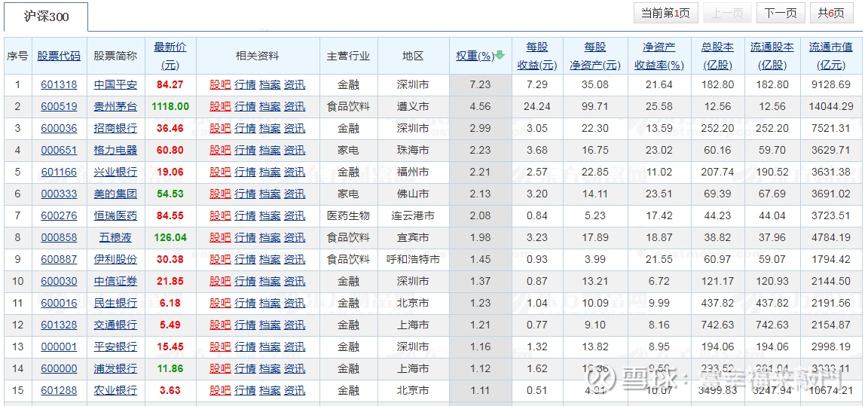Open 行情 for the 格力电器 row

tap(245, 151)
